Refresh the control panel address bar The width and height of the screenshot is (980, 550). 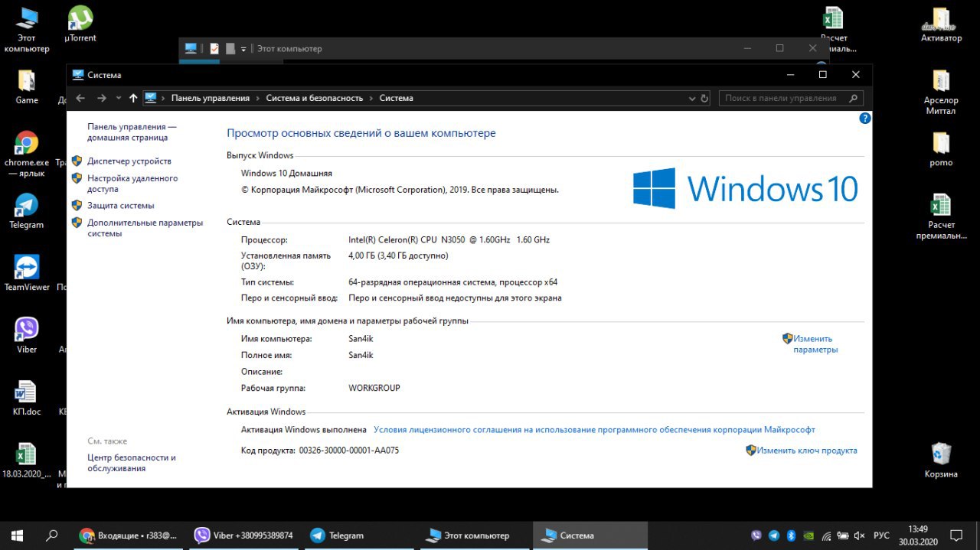(705, 98)
